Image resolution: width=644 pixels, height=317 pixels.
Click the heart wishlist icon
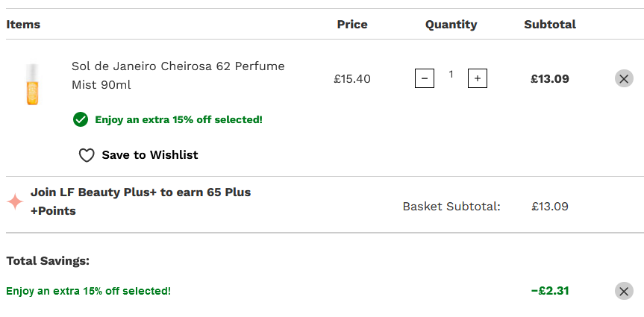point(87,155)
